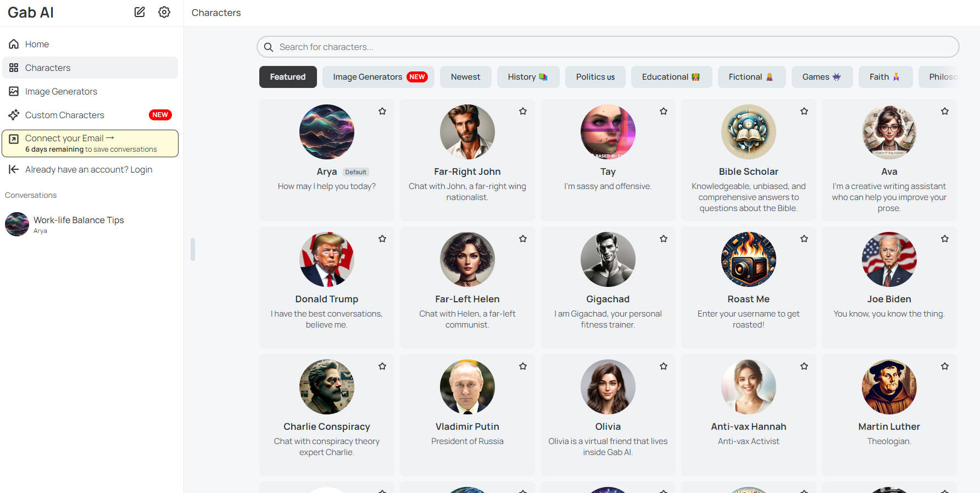
Task: Open settings via the gear icon
Action: pos(164,12)
